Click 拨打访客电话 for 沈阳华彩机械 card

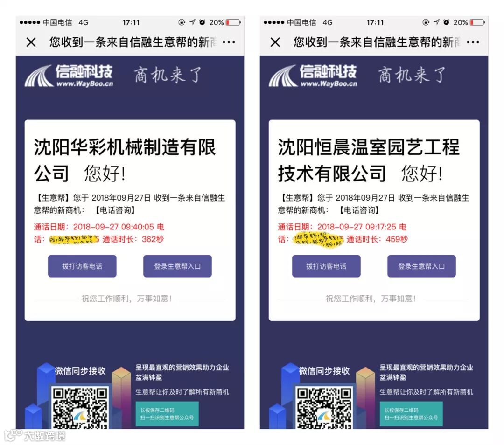[82, 266]
